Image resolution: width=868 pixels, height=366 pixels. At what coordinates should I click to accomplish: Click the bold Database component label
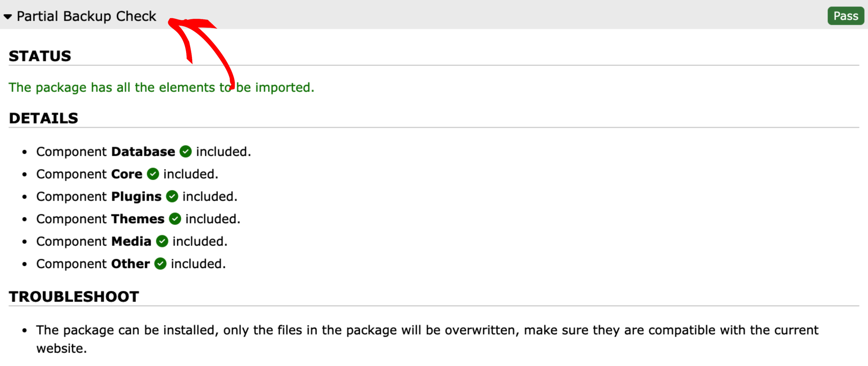(x=143, y=151)
